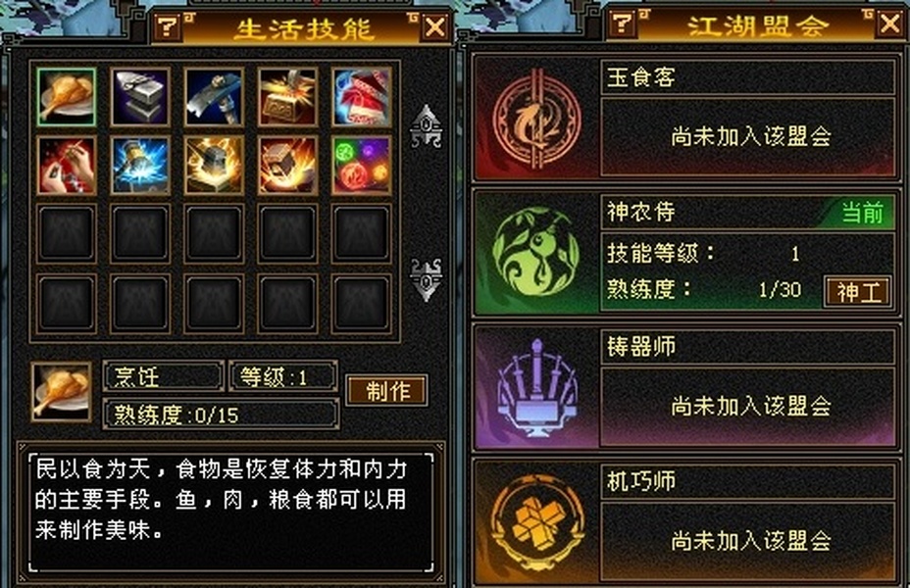Click the first empty skill slot
Image resolution: width=910 pixels, height=588 pixels.
click(x=66, y=233)
